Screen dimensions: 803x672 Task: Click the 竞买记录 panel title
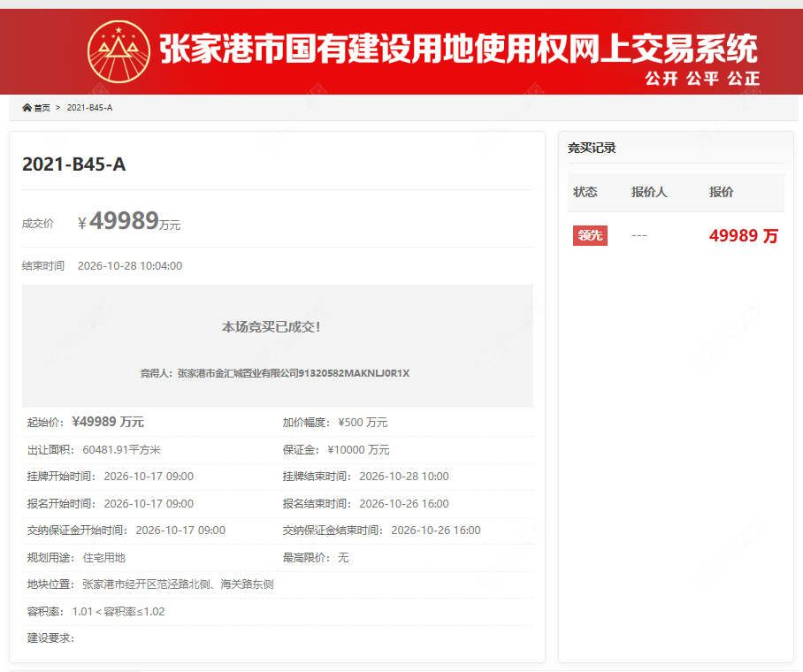click(592, 148)
